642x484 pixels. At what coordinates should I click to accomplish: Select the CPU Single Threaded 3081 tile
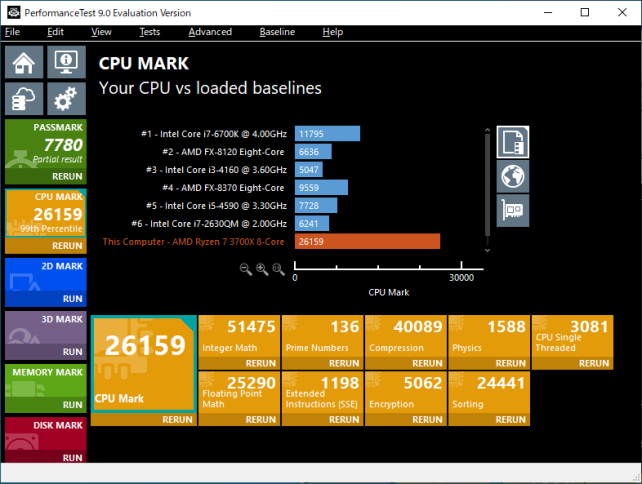pos(572,336)
